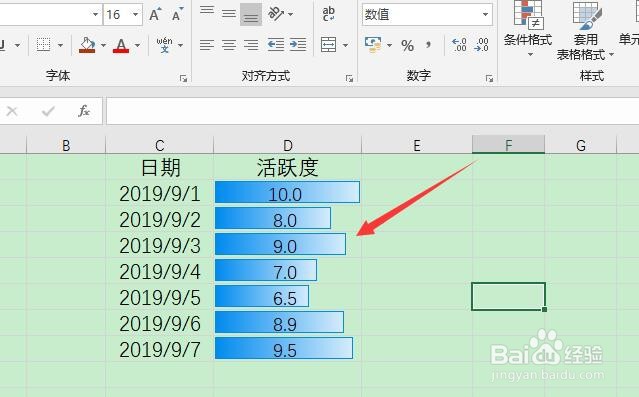Increase font size with the larger A icon
This screenshot has height=397, width=639.
pos(155,14)
